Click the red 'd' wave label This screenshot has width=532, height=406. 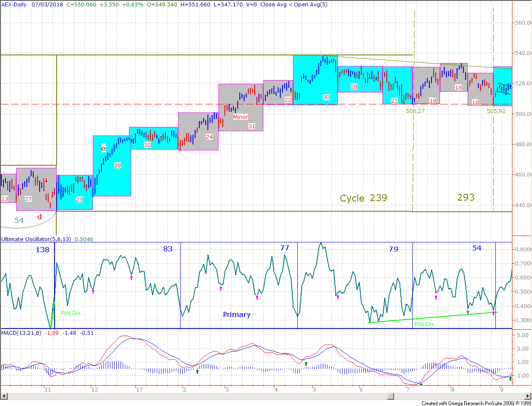pyautogui.click(x=39, y=217)
